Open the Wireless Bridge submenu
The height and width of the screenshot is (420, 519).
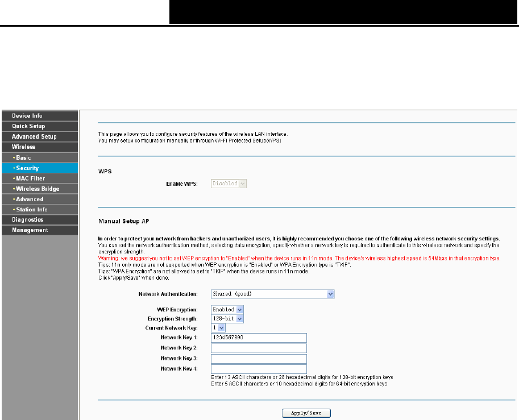click(x=40, y=189)
